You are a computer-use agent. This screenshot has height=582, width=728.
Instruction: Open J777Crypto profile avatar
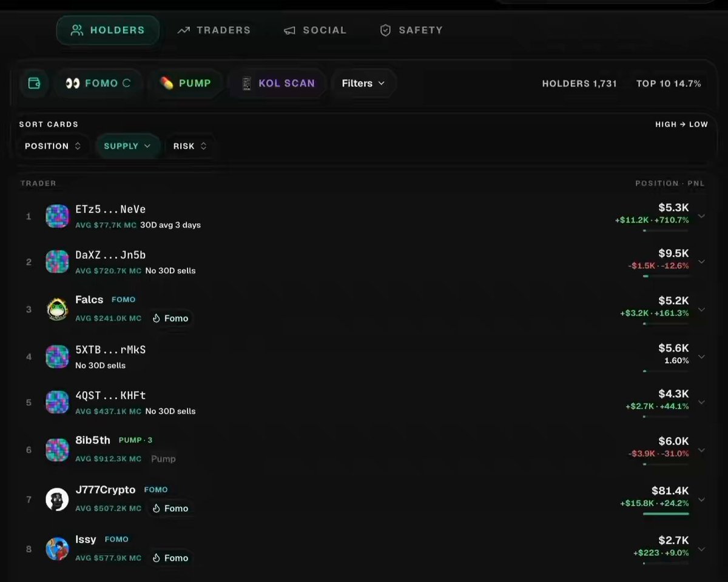point(57,500)
